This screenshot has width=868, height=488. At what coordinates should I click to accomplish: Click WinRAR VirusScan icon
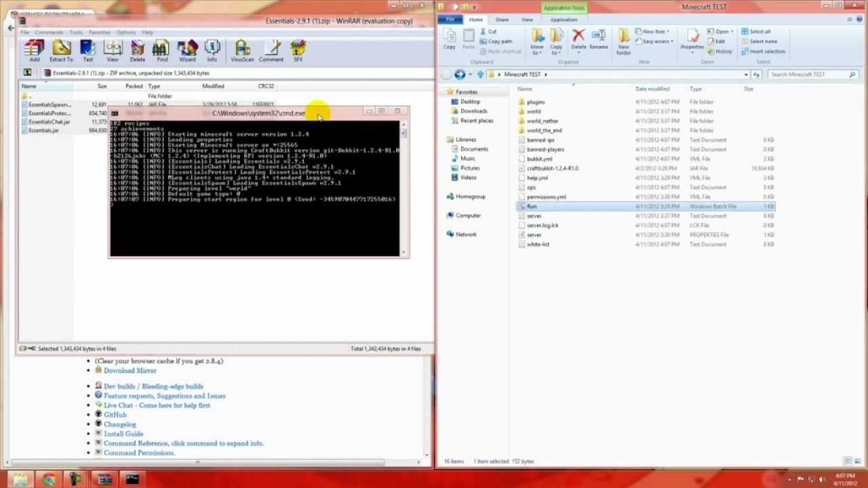tap(242, 51)
